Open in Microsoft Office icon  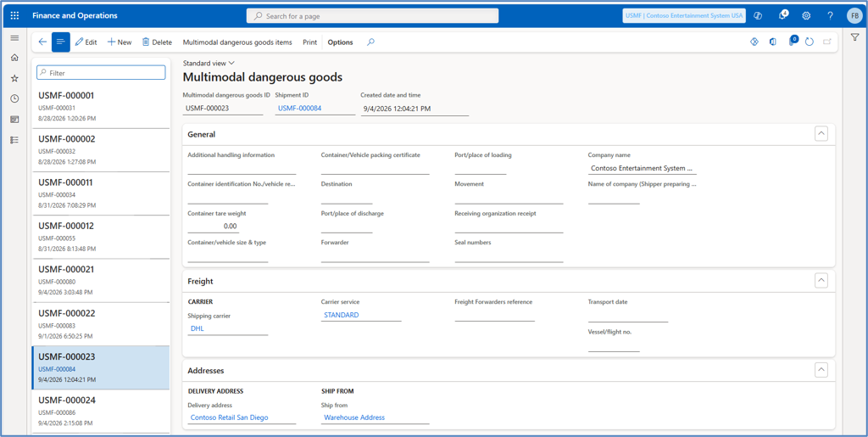773,42
